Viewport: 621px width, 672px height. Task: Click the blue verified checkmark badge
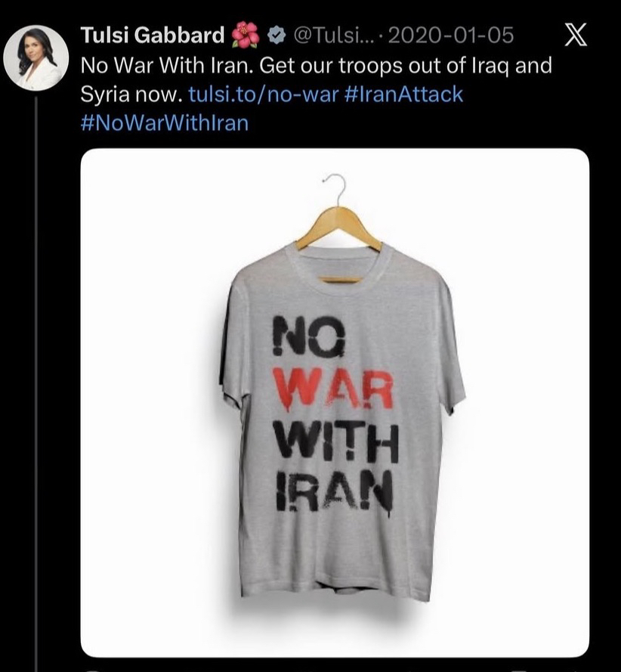coord(277,36)
